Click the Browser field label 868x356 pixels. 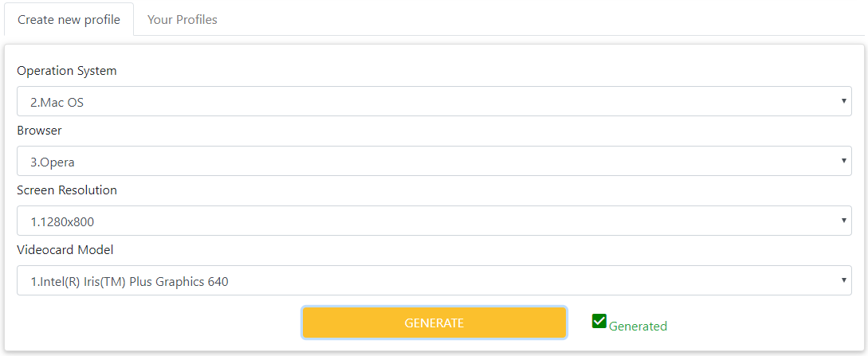click(39, 131)
